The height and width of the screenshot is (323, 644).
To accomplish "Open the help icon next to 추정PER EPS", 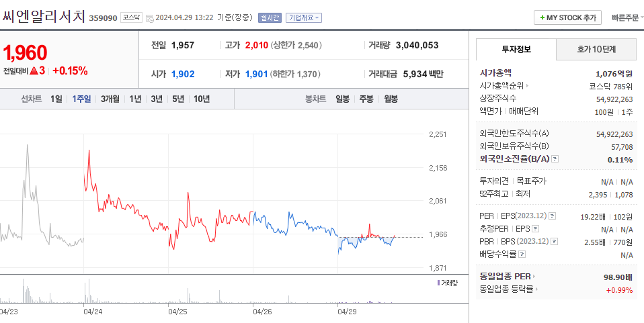I will coord(536,228).
